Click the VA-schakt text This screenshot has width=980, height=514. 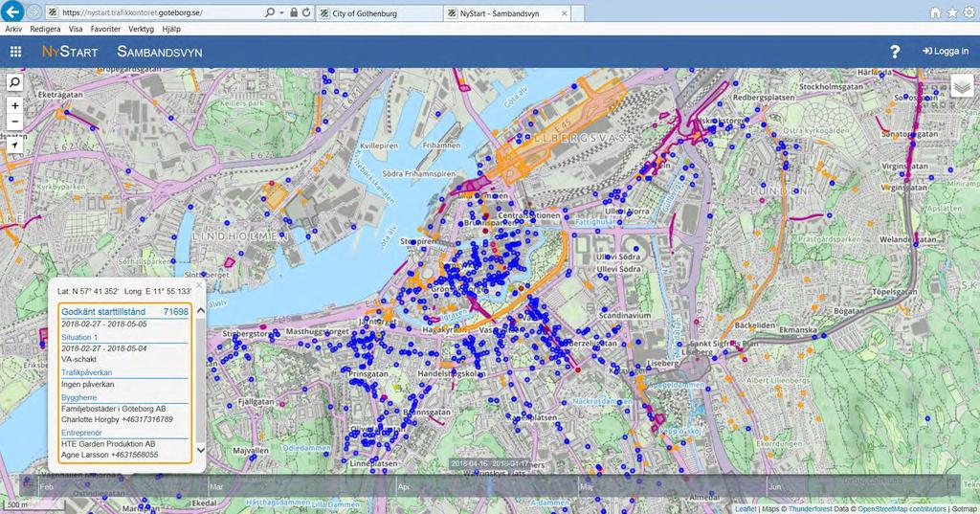pyautogui.click(x=78, y=360)
